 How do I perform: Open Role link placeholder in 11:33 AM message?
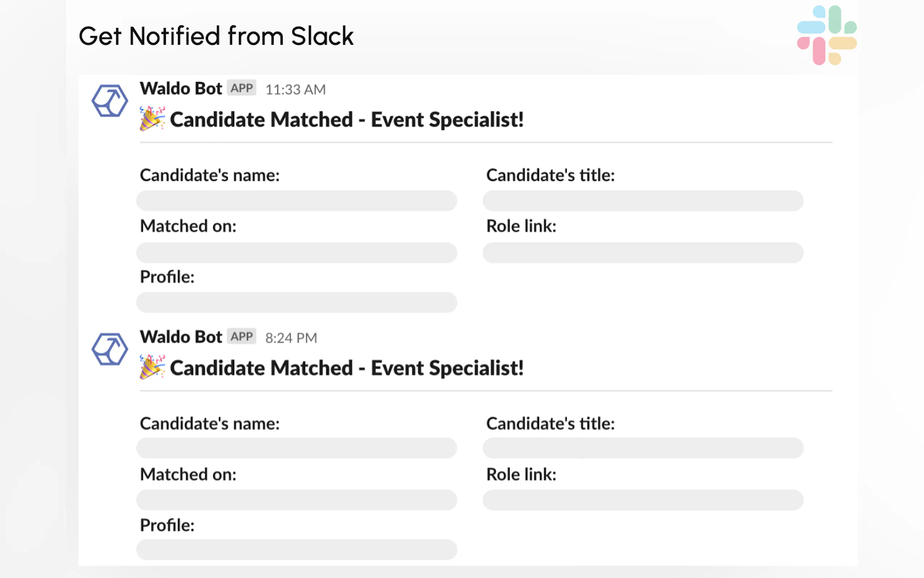click(x=643, y=253)
